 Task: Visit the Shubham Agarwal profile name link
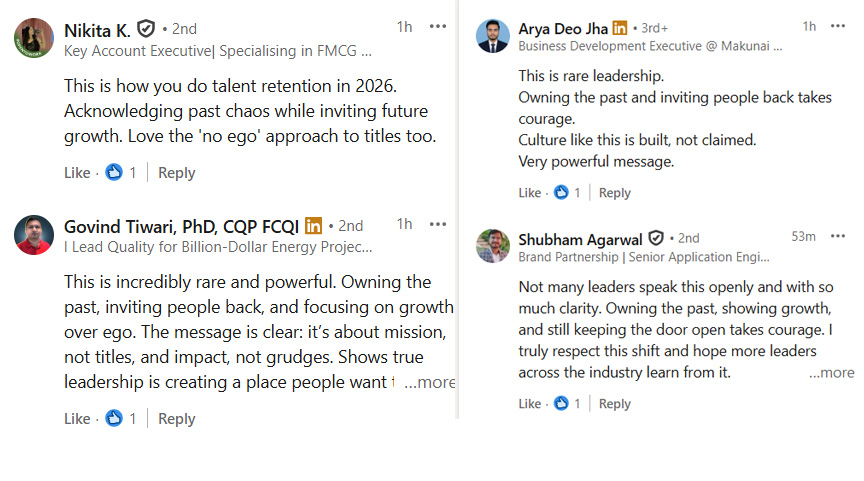pos(581,239)
